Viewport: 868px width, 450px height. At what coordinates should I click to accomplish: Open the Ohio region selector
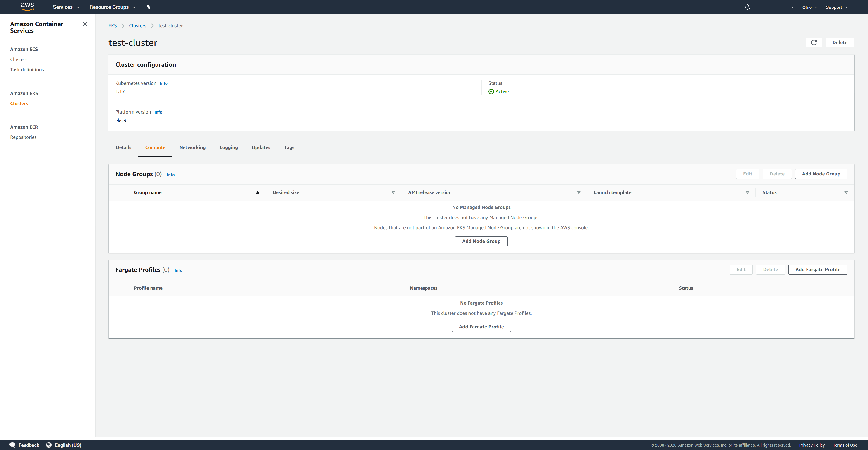pos(809,7)
